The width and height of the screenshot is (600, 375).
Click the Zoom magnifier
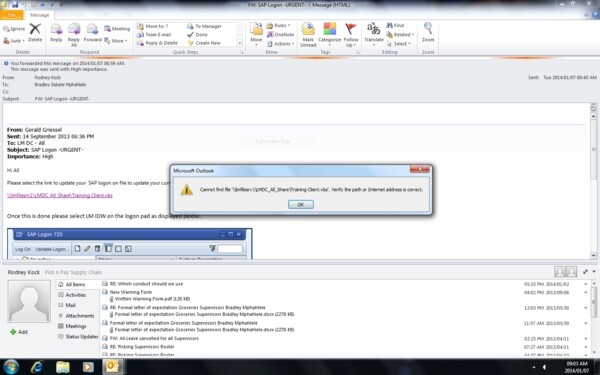(428, 32)
